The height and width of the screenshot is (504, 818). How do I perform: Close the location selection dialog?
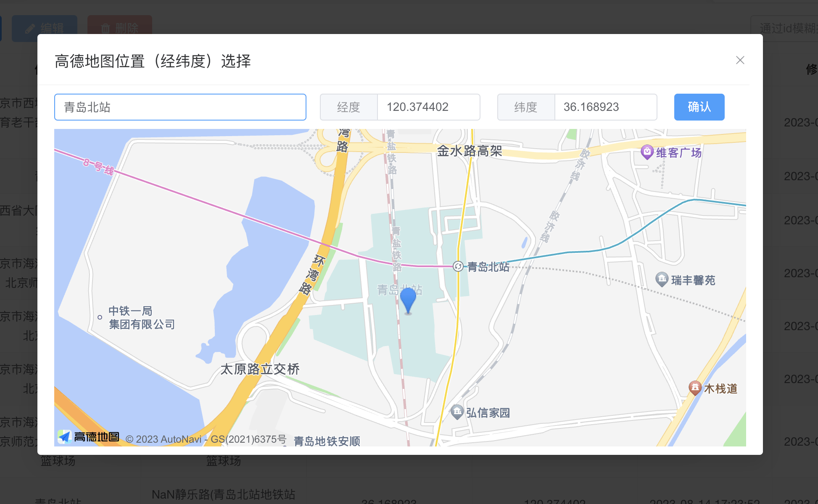click(739, 60)
